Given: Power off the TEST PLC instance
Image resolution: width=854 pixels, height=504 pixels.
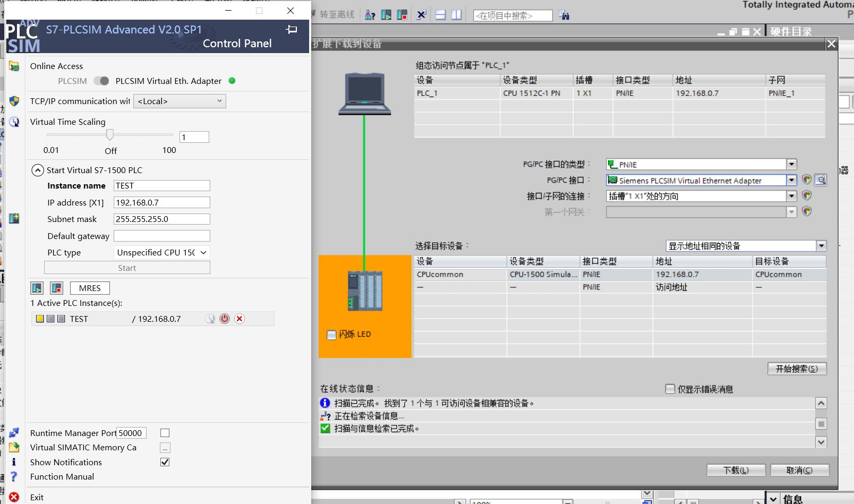Looking at the screenshot, I should pos(224,319).
